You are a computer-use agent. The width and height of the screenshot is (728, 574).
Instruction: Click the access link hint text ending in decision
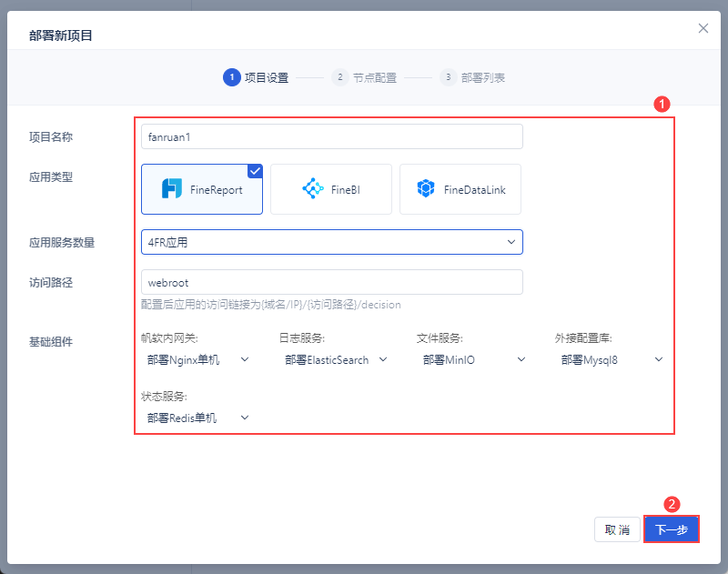[x=271, y=305]
